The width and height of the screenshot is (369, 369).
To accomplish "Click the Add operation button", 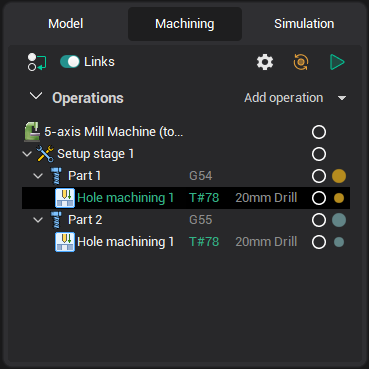I will click(x=284, y=98).
